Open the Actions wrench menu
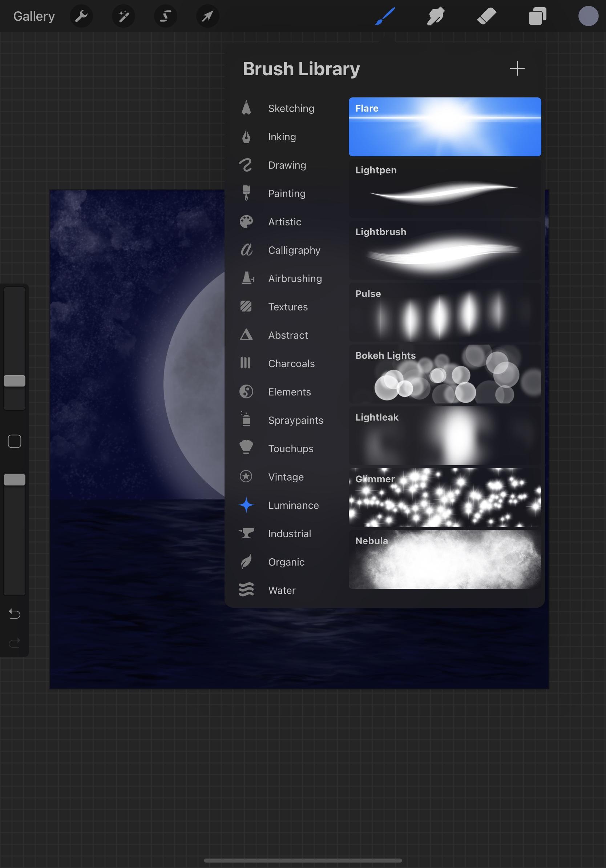The width and height of the screenshot is (606, 868). pyautogui.click(x=81, y=16)
